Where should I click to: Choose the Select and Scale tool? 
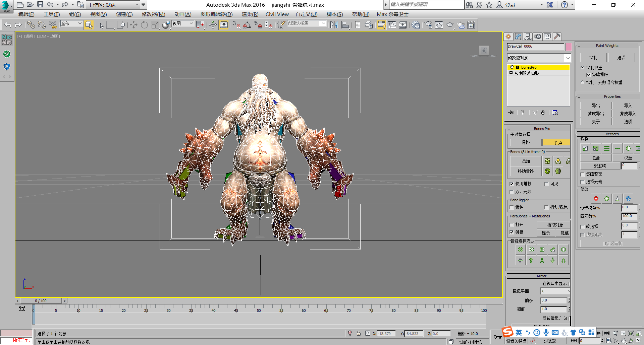pyautogui.click(x=155, y=24)
